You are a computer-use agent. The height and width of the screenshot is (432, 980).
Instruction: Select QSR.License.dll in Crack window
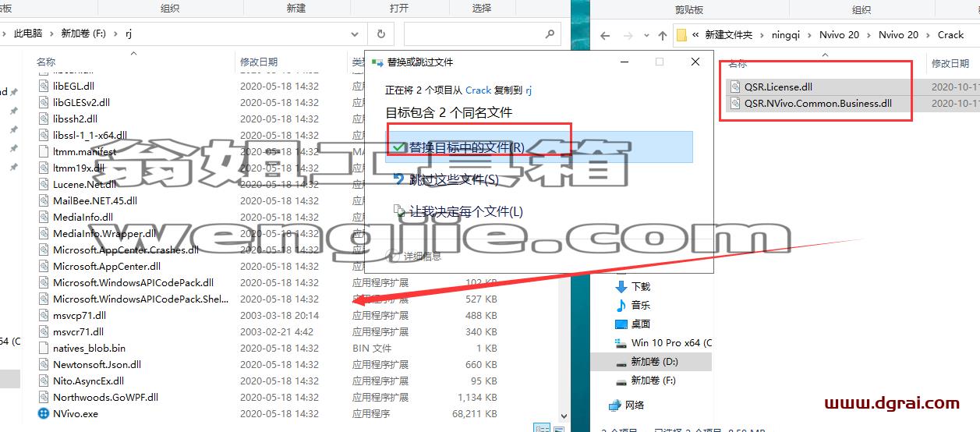coord(778,87)
